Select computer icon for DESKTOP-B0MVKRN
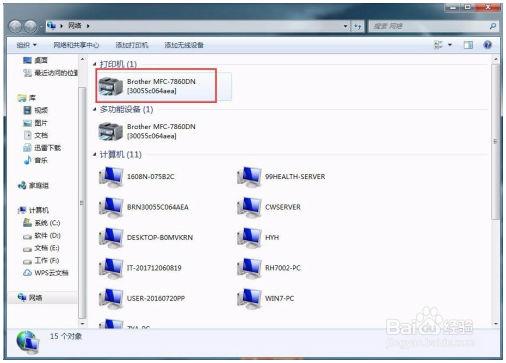The height and width of the screenshot is (363, 506). pos(111,238)
